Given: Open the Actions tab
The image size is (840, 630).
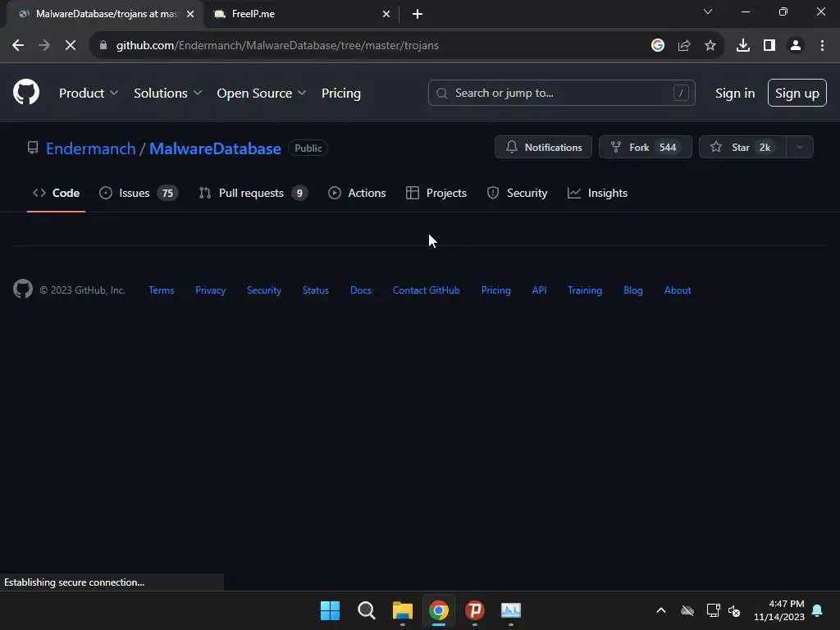Looking at the screenshot, I should point(357,193).
